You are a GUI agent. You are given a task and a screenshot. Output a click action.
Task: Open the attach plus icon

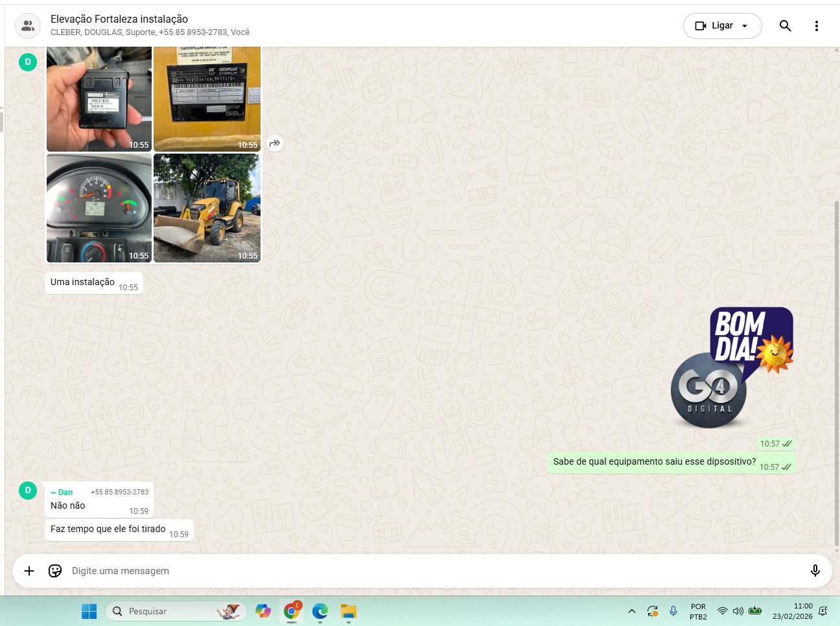point(29,571)
